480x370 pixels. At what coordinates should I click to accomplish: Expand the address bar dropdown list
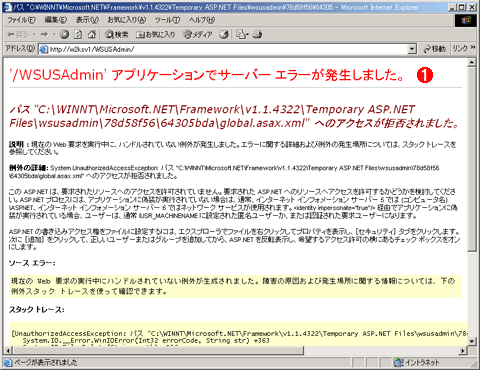[x=412, y=49]
